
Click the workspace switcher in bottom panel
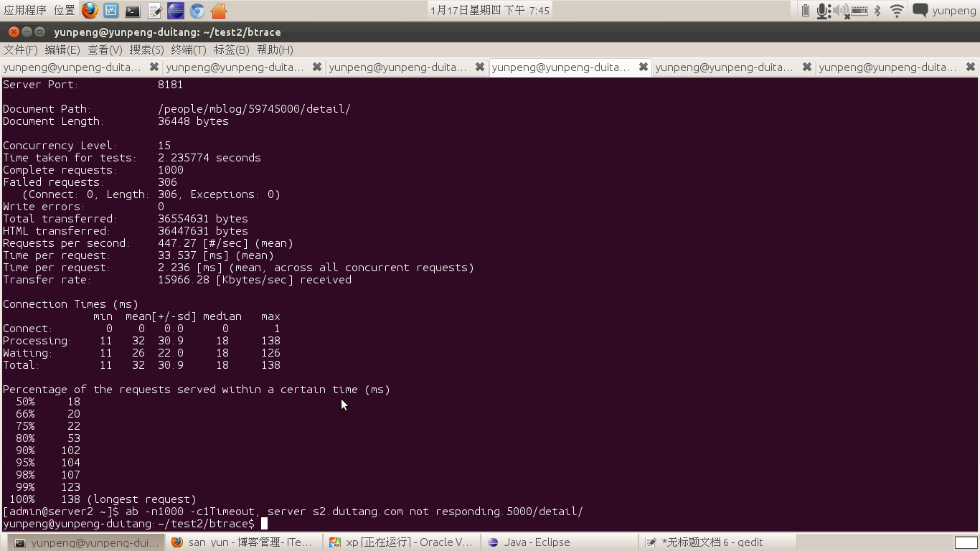(966, 542)
